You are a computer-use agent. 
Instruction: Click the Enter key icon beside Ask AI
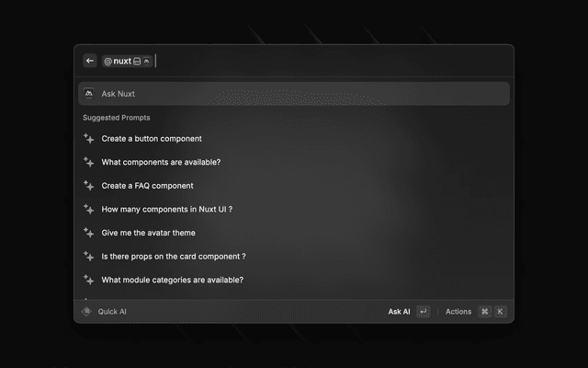tap(424, 312)
